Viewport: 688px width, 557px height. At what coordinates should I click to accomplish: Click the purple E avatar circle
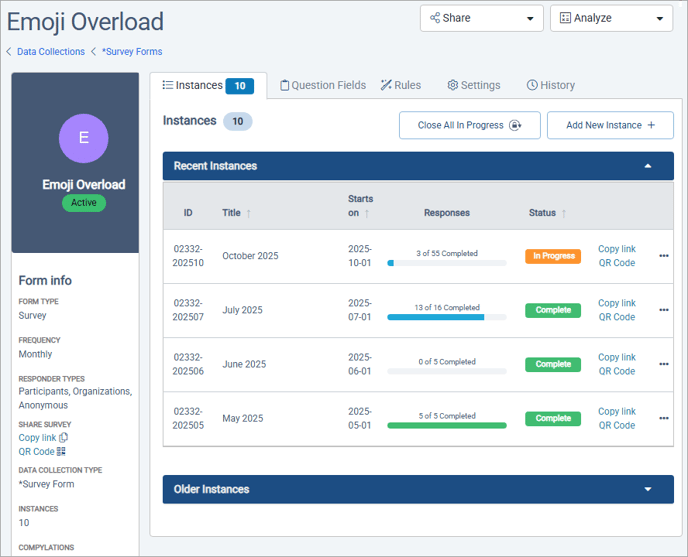click(x=83, y=138)
